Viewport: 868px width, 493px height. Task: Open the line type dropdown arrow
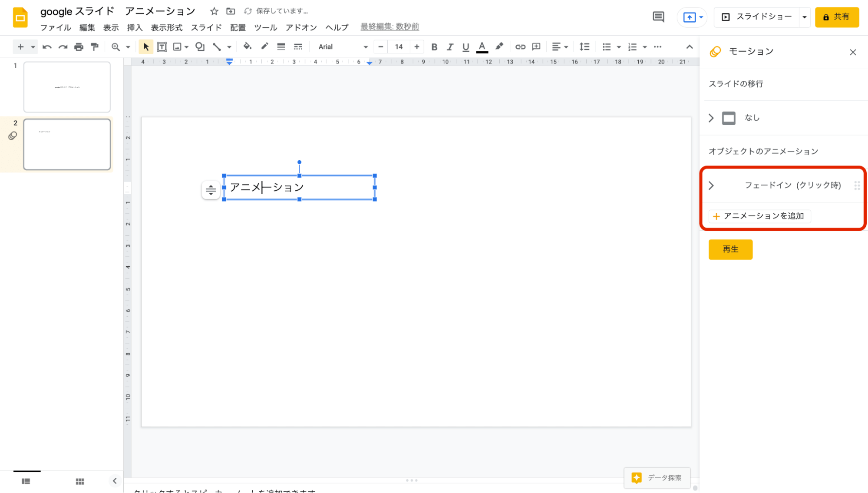(229, 47)
